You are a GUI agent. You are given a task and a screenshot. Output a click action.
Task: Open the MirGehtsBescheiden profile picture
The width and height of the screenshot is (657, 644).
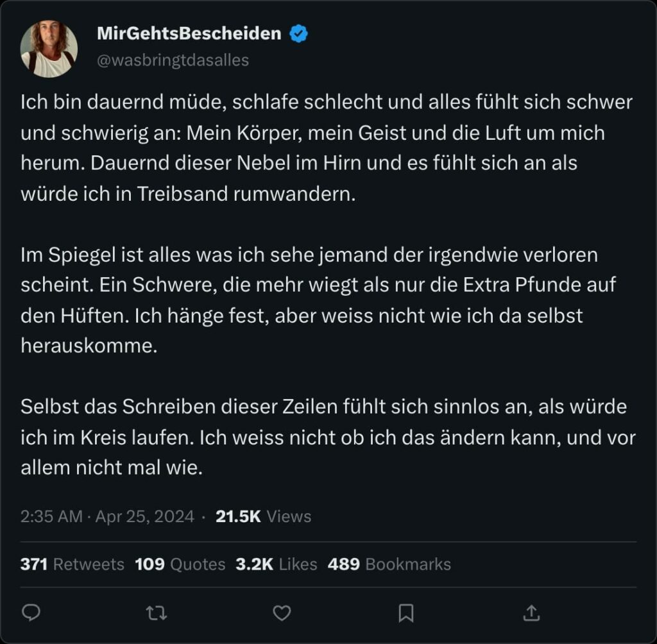point(49,49)
